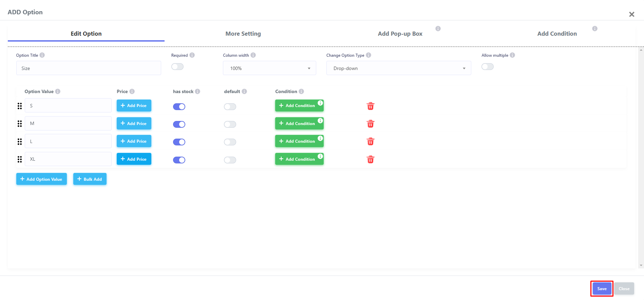The width and height of the screenshot is (644, 300).
Task: Click the Add Option Value button
Action: tap(41, 179)
